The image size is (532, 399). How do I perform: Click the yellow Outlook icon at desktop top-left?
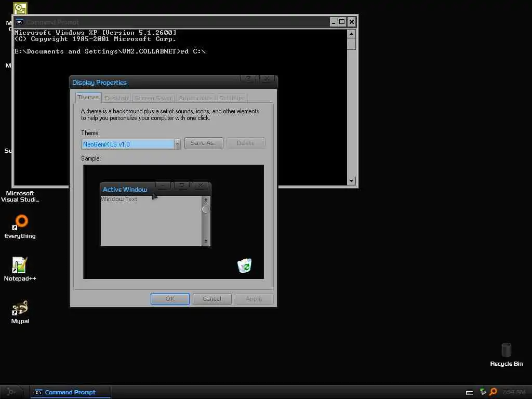click(20, 8)
